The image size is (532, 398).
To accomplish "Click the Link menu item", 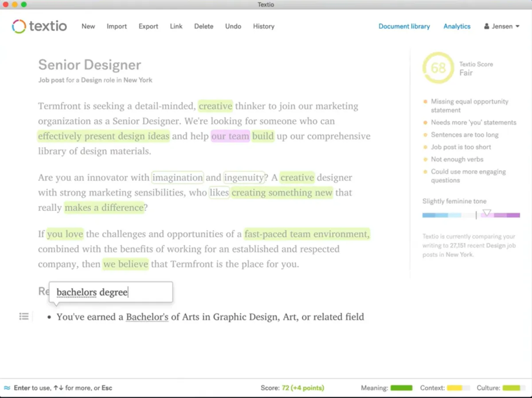I will 176,26.
